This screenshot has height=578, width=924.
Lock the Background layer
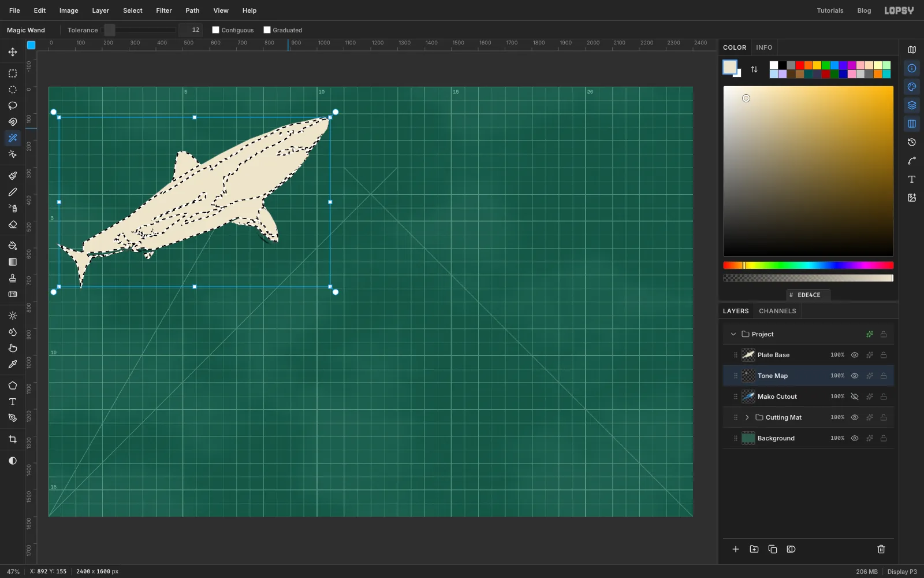coord(884,438)
